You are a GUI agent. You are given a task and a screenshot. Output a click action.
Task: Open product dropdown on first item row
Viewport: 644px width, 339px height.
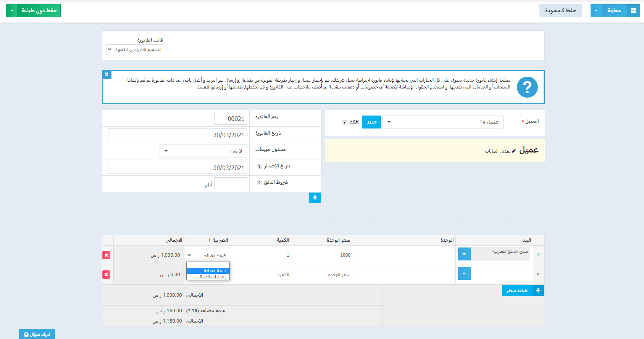click(x=464, y=254)
